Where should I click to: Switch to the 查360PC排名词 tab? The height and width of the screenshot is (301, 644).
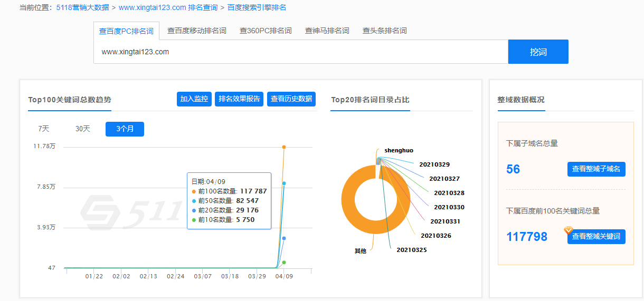(266, 31)
